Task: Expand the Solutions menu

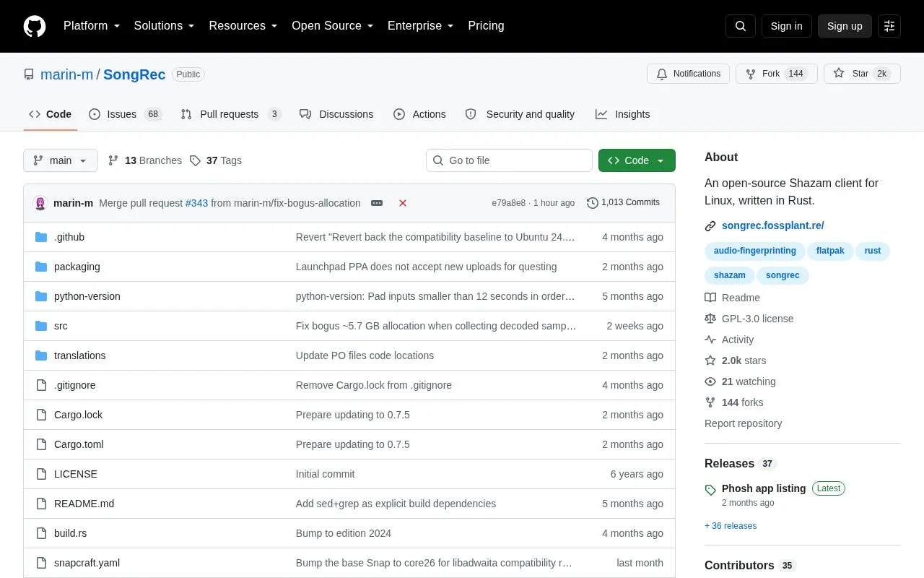Action: [x=164, y=26]
